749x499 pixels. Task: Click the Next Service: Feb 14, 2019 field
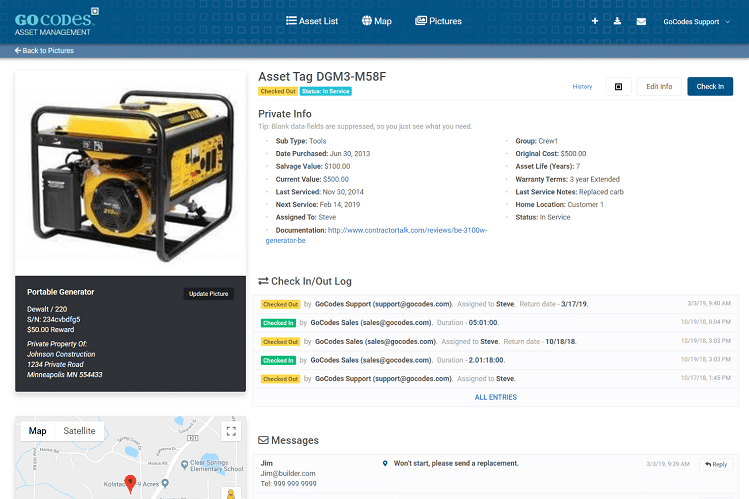[318, 204]
